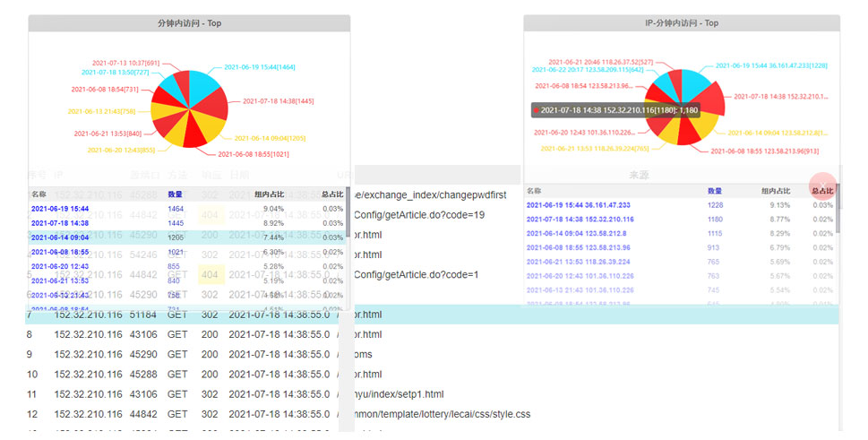Click count 1115 in IP-分钟内访问 table

[x=715, y=234]
